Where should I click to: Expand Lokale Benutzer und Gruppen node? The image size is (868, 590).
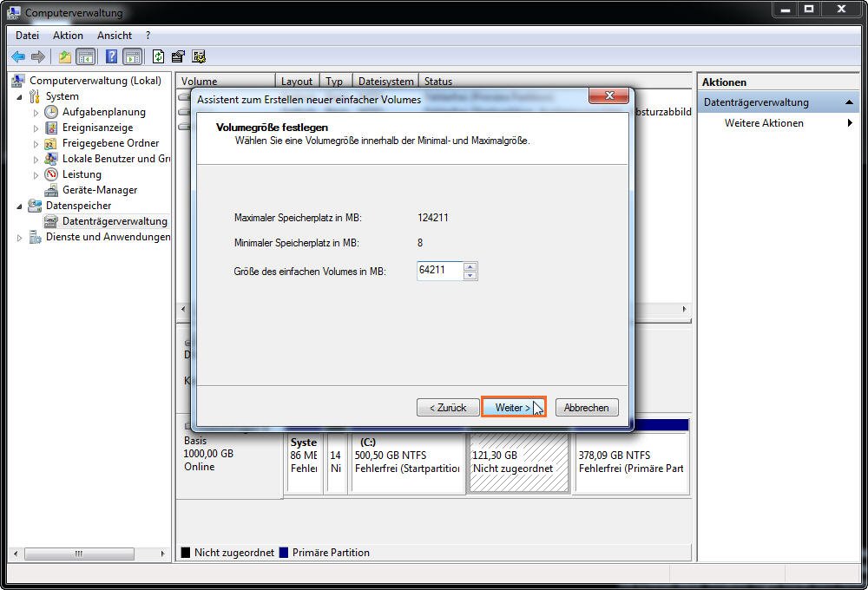click(x=36, y=160)
